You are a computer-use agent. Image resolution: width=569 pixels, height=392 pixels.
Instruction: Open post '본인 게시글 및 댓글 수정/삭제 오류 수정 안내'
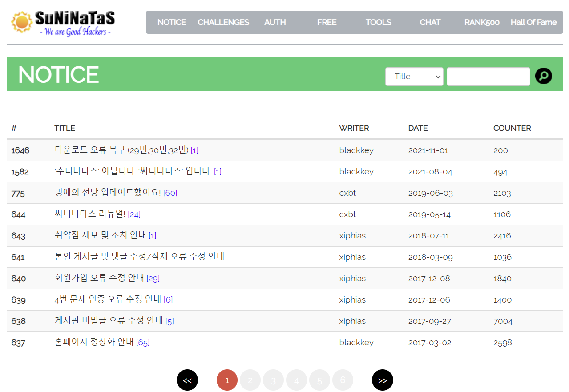click(139, 257)
